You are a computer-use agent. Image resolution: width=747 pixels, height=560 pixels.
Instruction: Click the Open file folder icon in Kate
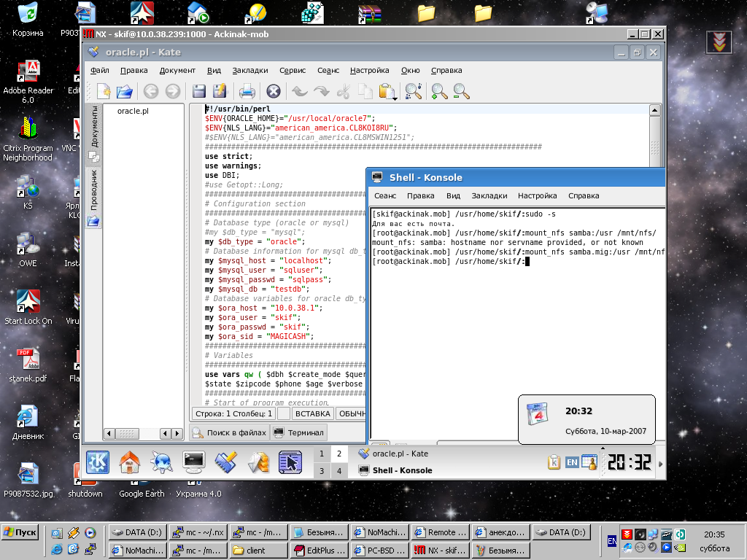point(125,91)
